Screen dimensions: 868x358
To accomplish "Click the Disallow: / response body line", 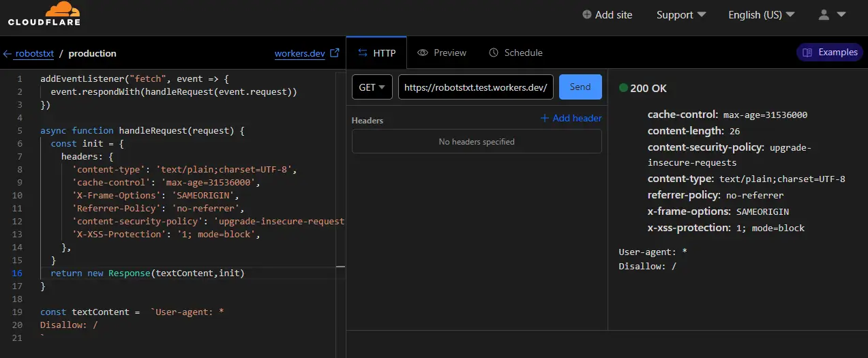I will coord(647,267).
